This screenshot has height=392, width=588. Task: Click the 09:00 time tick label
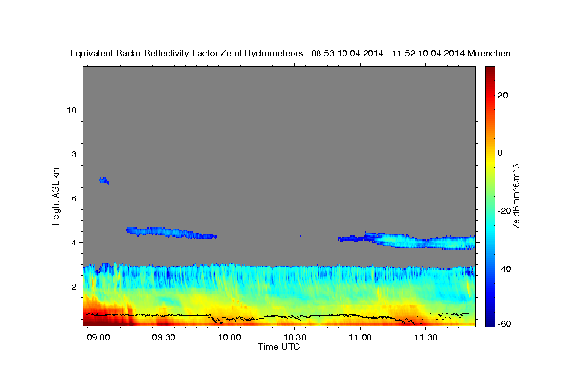point(98,337)
